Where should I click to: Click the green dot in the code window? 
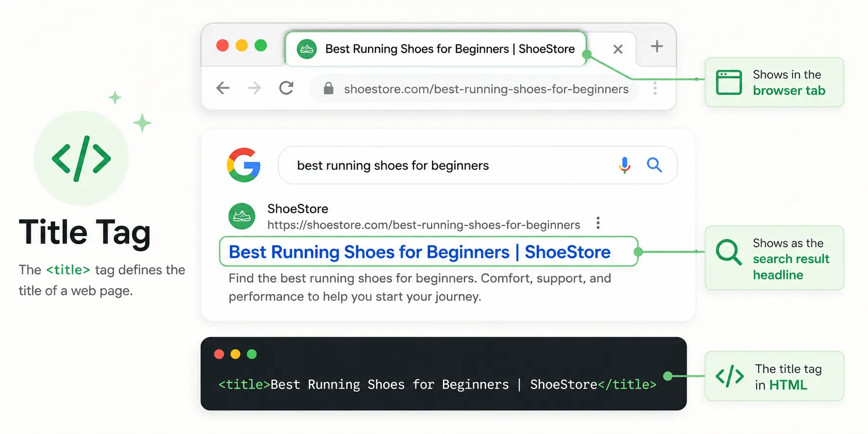[x=252, y=354]
